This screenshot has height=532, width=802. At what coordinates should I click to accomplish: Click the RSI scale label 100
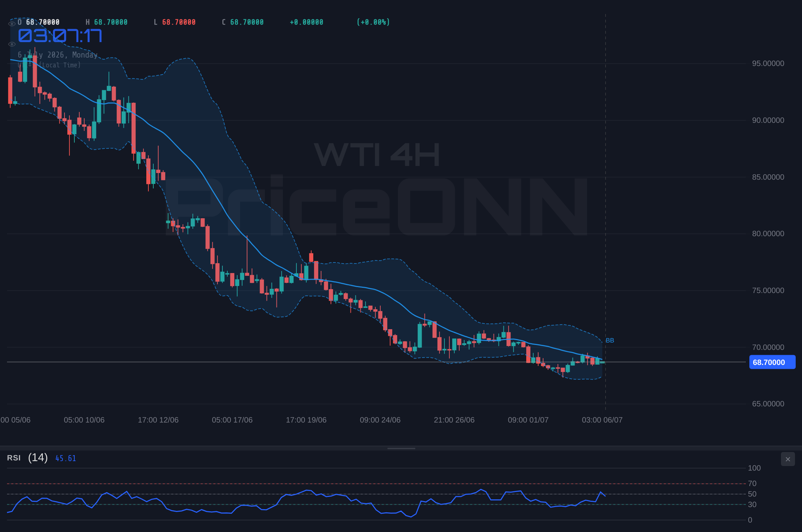[754, 468]
